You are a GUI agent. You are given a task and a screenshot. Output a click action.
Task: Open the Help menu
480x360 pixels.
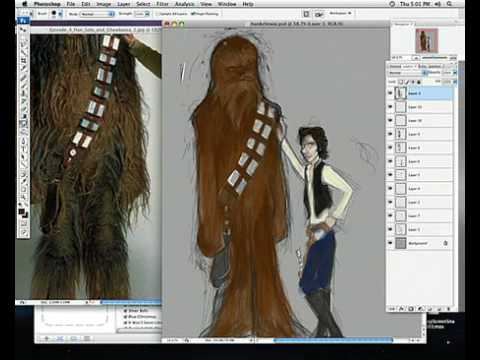248,4
